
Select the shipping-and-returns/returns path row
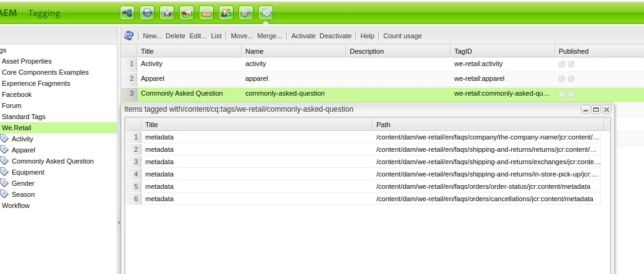click(363, 149)
